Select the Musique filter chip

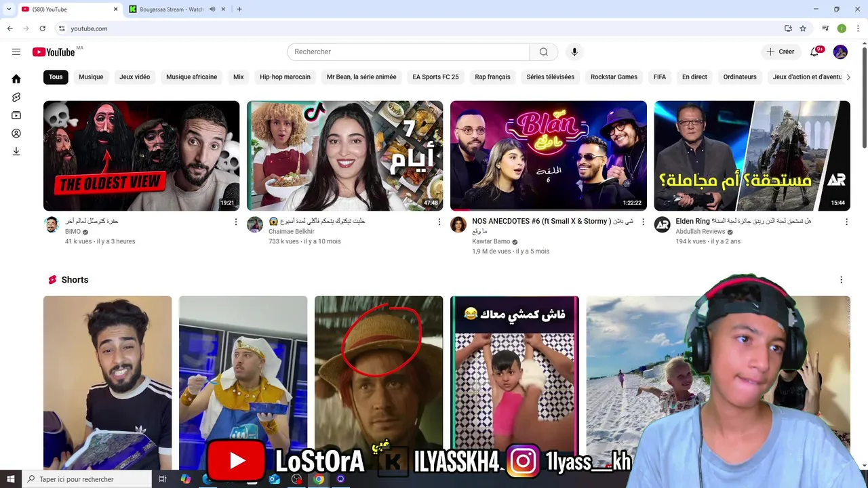click(x=91, y=77)
